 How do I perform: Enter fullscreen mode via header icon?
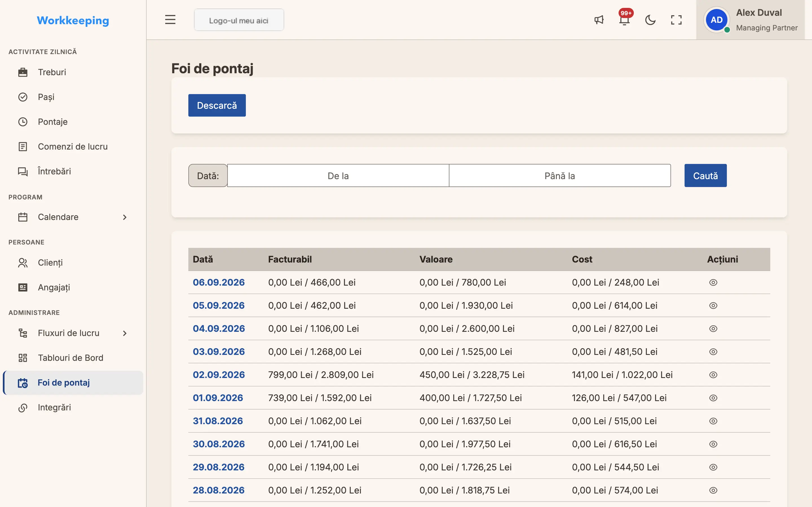(676, 20)
